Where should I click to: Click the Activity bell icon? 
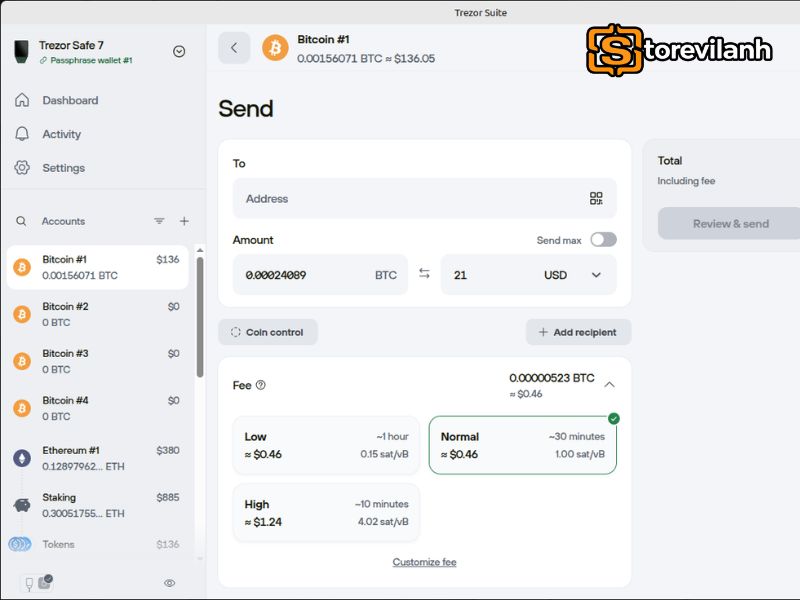click(22, 134)
